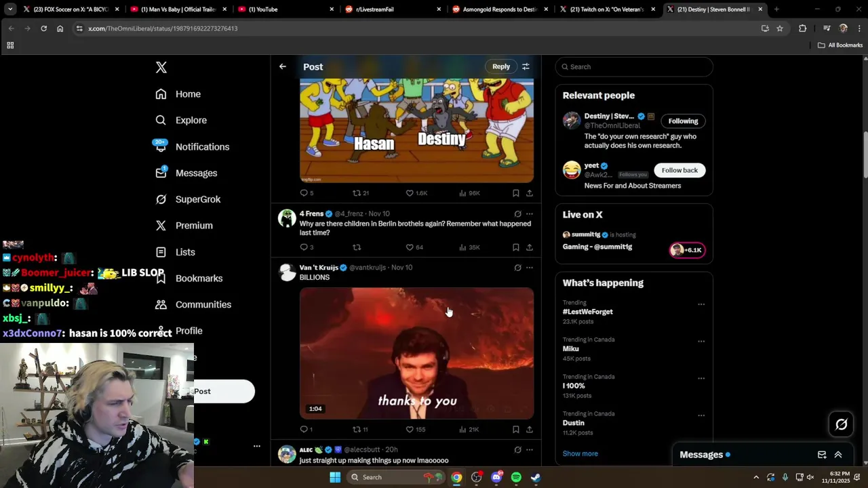Open more options on Van 't Kruijs post

(530, 268)
